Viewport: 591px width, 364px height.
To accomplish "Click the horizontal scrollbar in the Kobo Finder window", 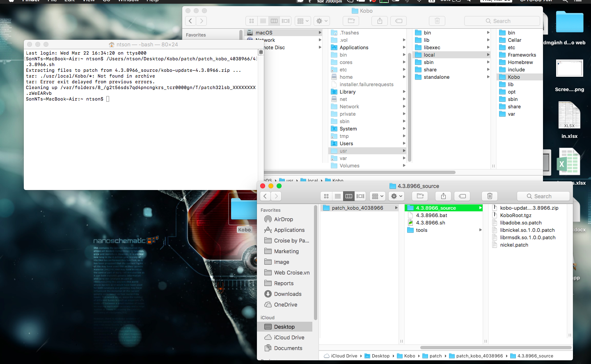I will tap(360, 172).
